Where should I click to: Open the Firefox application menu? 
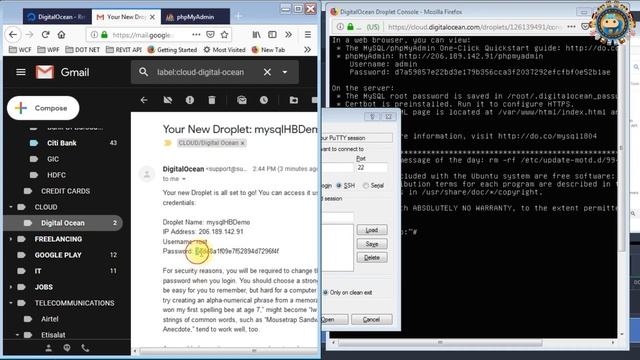click(308, 35)
